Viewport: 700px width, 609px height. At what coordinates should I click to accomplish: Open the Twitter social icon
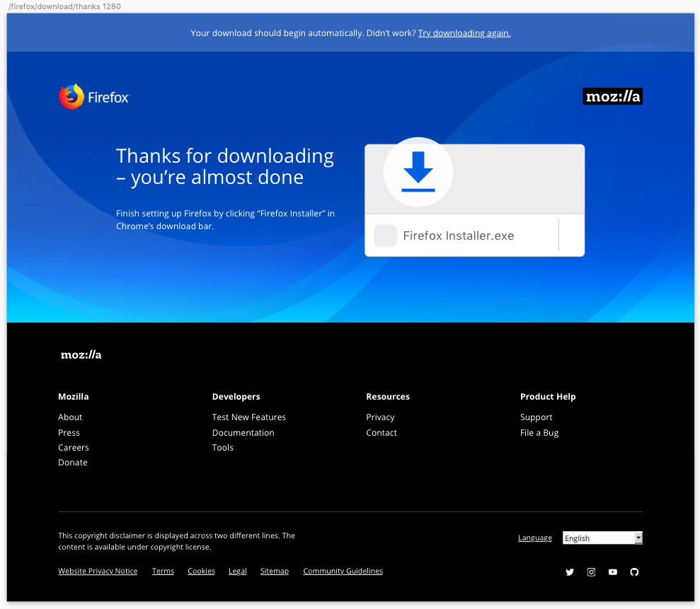570,572
